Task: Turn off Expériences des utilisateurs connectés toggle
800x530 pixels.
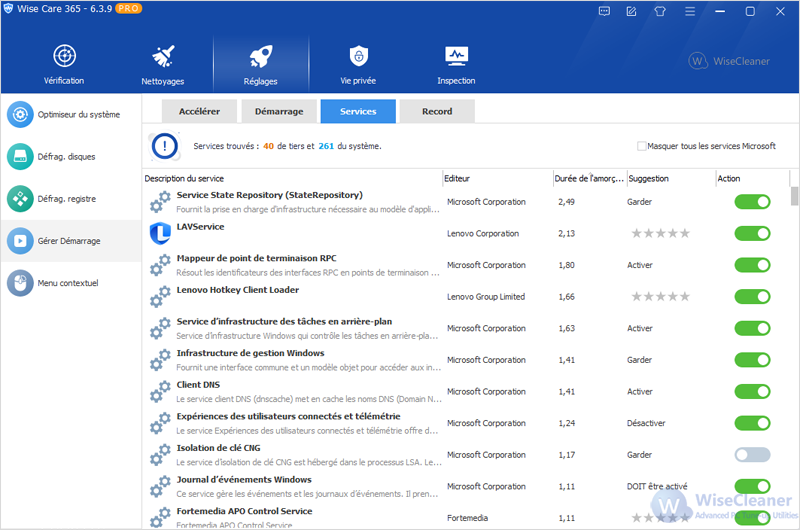Action: tap(753, 423)
